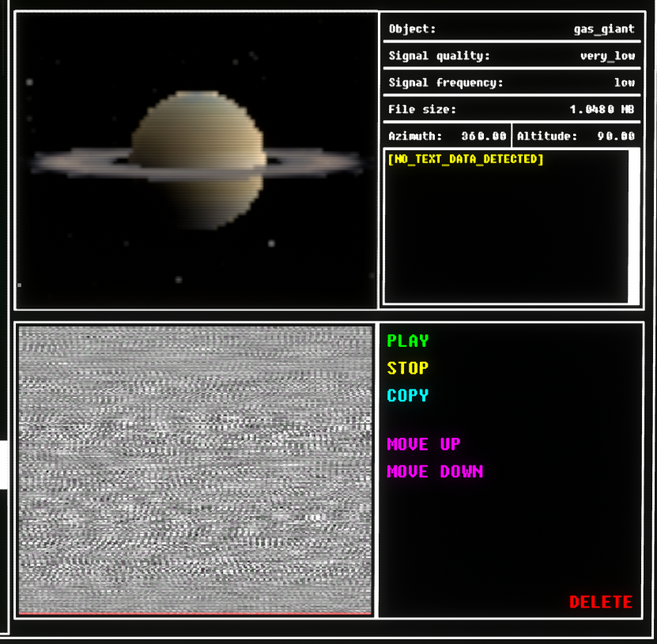Click the Azimuth value 360.00

pyautogui.click(x=483, y=136)
